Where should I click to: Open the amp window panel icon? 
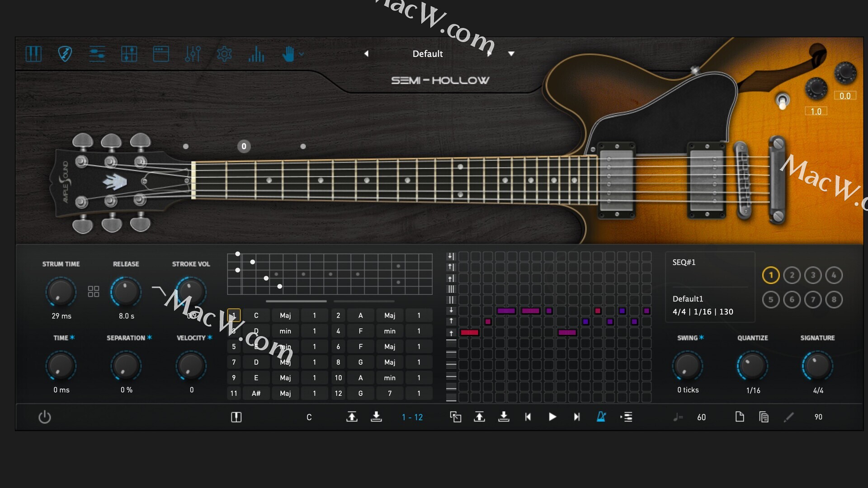pyautogui.click(x=161, y=54)
